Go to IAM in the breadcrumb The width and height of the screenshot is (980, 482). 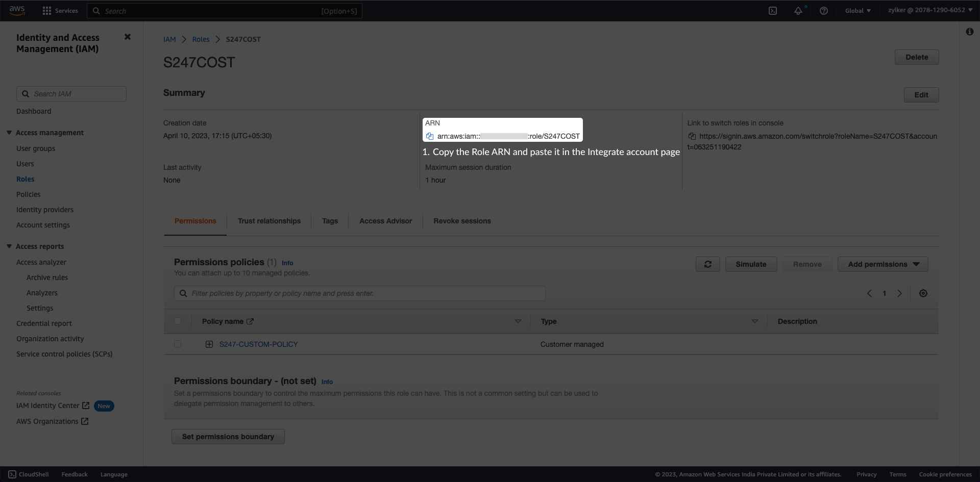pyautogui.click(x=169, y=39)
